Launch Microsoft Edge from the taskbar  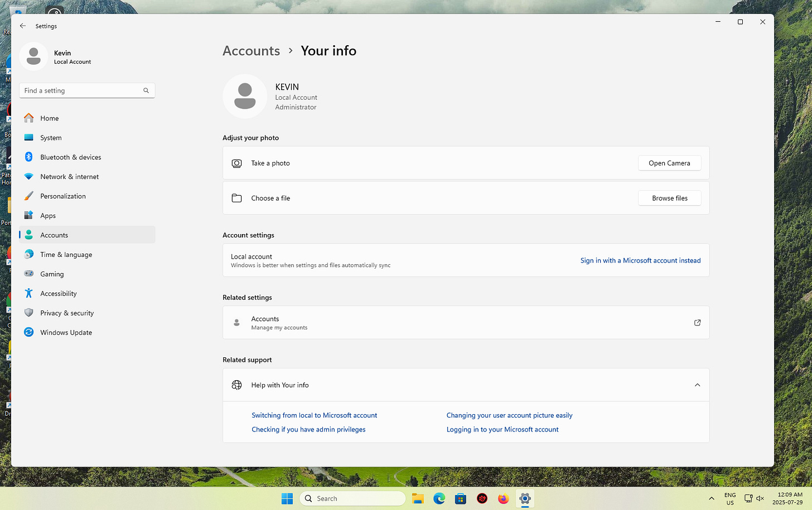[x=439, y=498]
